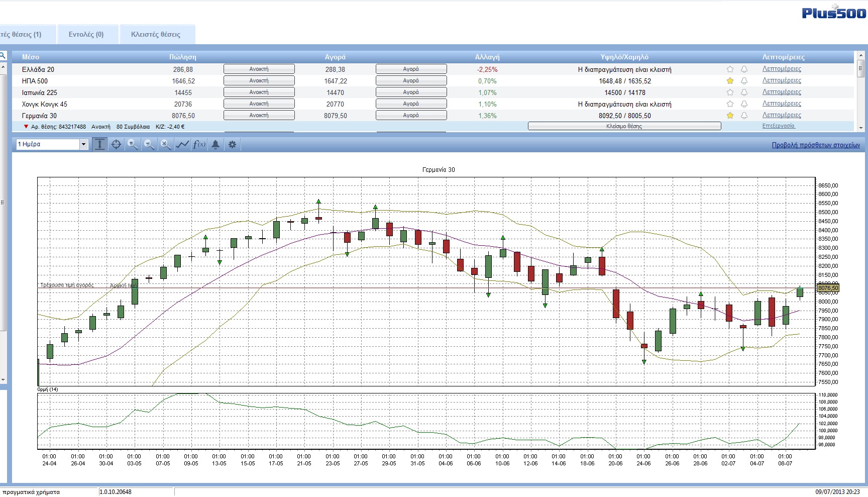The height and width of the screenshot is (497, 868).
Task: Click Αγορά buy button for Γερμανία 30
Action: [x=411, y=116]
